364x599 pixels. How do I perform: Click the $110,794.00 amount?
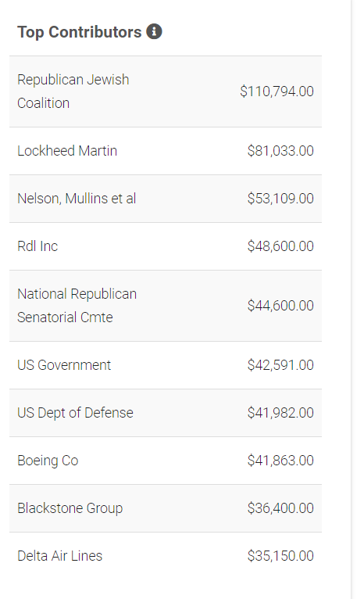(x=277, y=91)
